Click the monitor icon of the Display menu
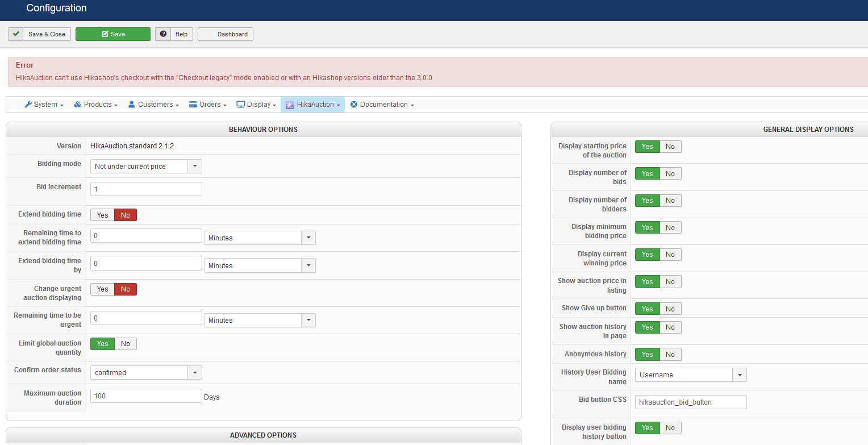Image resolution: width=868 pixels, height=445 pixels. [241, 105]
